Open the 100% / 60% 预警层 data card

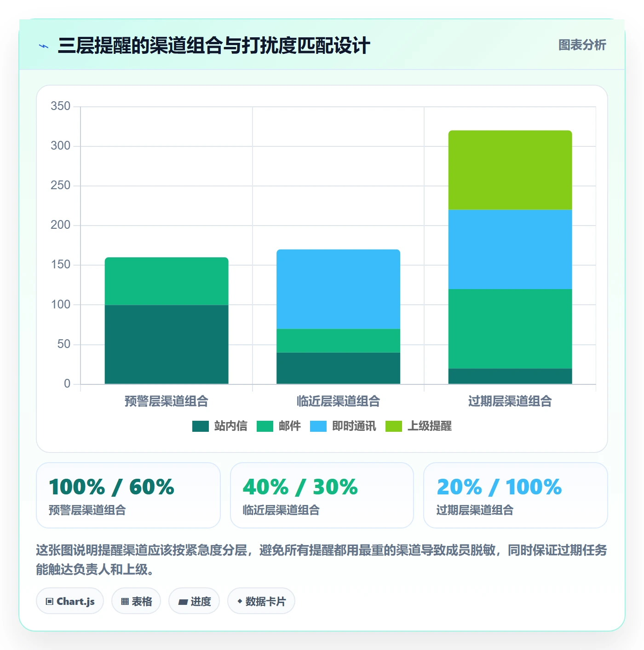pyautogui.click(x=128, y=495)
